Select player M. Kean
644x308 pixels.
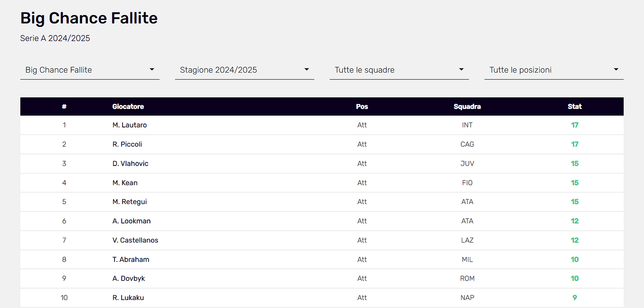point(125,183)
